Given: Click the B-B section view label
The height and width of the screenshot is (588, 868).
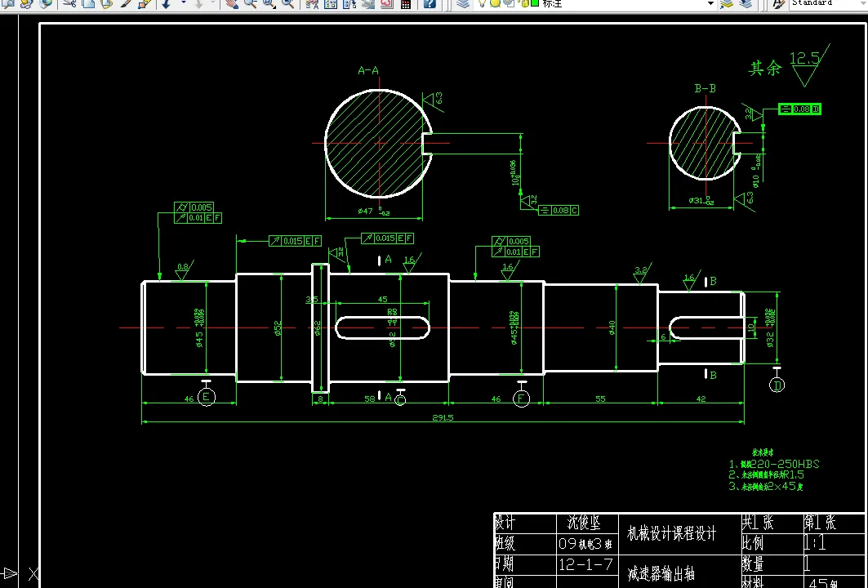Looking at the screenshot, I should [x=706, y=88].
